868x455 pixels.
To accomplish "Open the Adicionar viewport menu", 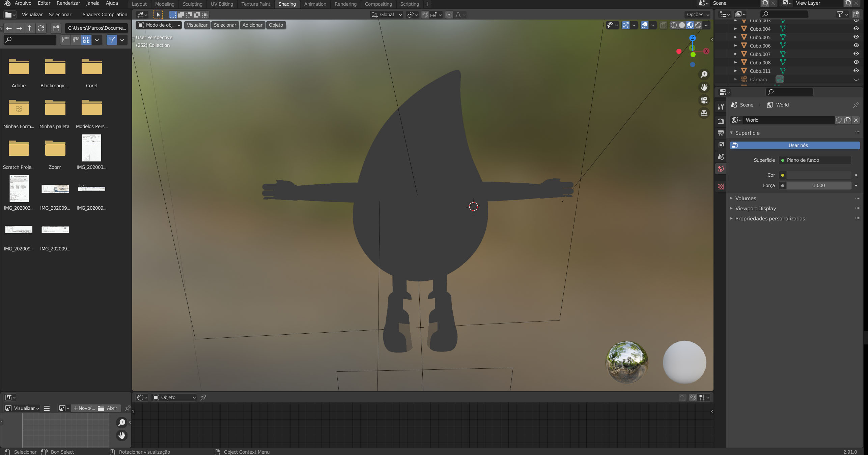I will (252, 25).
